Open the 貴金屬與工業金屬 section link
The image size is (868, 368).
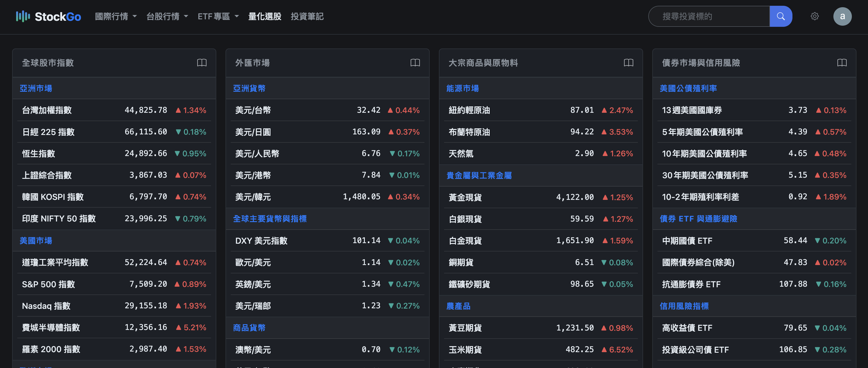click(479, 175)
